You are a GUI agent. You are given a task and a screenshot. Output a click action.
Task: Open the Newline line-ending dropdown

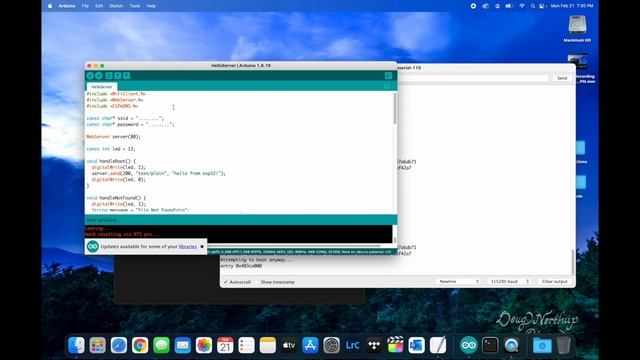coord(458,282)
